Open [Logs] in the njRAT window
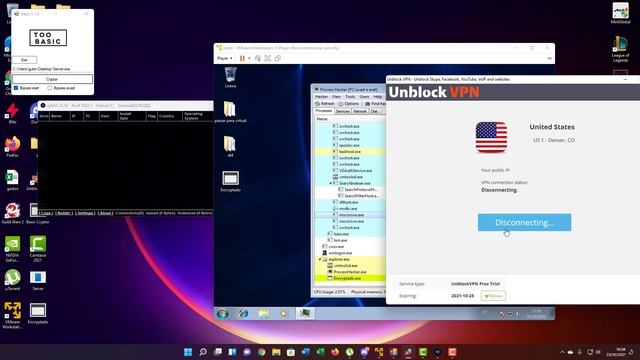Image resolution: width=640 pixels, height=360 pixels. pyautogui.click(x=46, y=213)
